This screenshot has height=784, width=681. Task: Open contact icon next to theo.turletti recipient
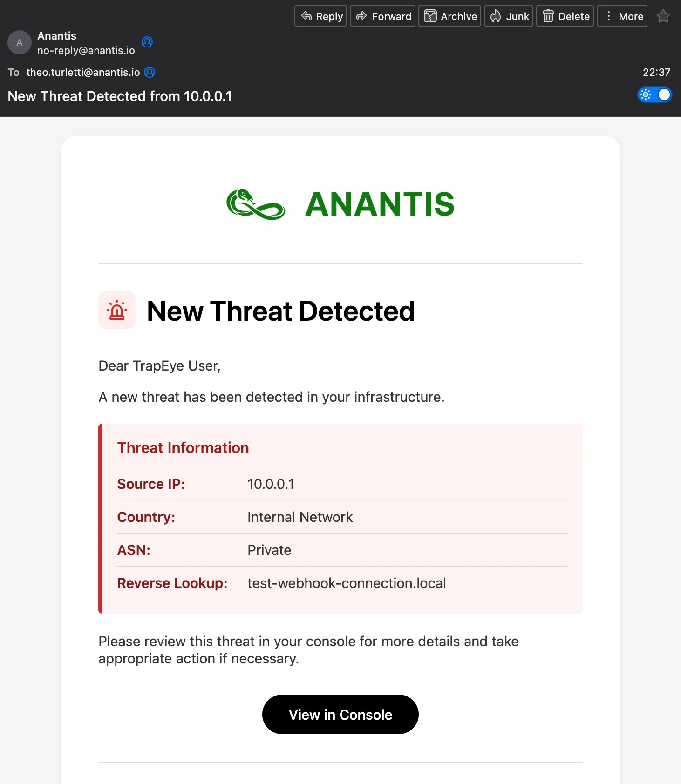(150, 72)
